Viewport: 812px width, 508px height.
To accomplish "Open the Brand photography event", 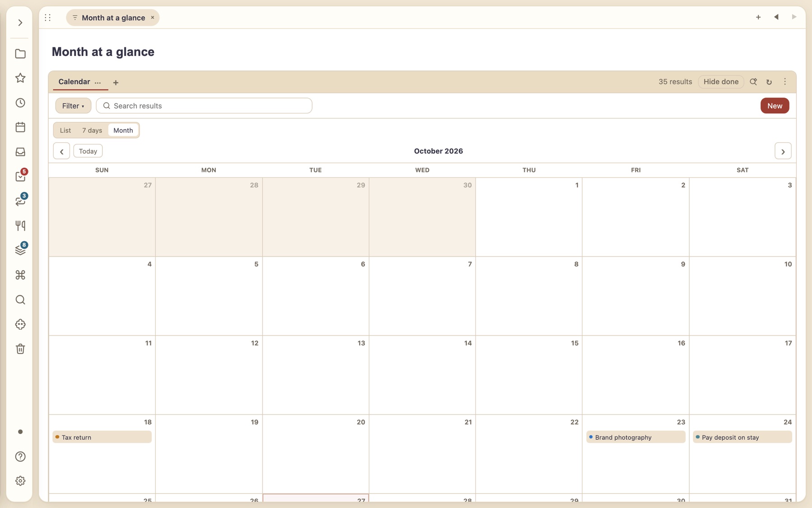I will click(x=636, y=437).
